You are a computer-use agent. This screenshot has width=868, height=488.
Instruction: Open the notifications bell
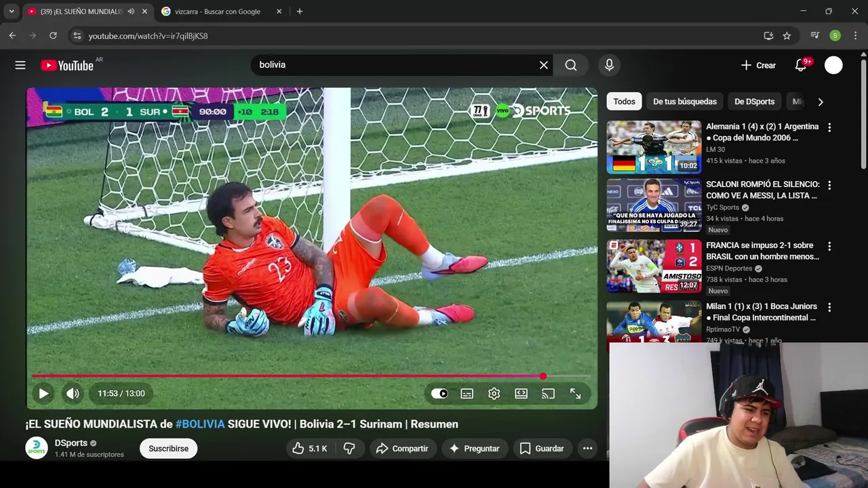point(801,65)
